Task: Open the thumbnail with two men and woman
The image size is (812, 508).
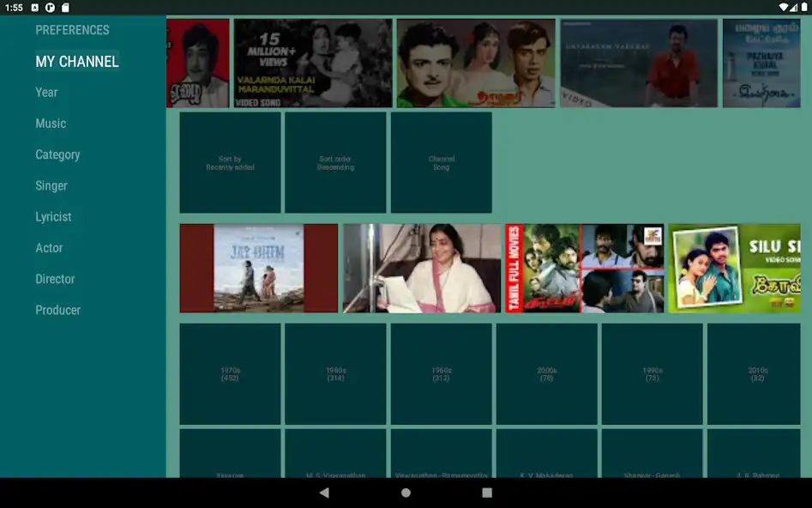Action: (476, 63)
